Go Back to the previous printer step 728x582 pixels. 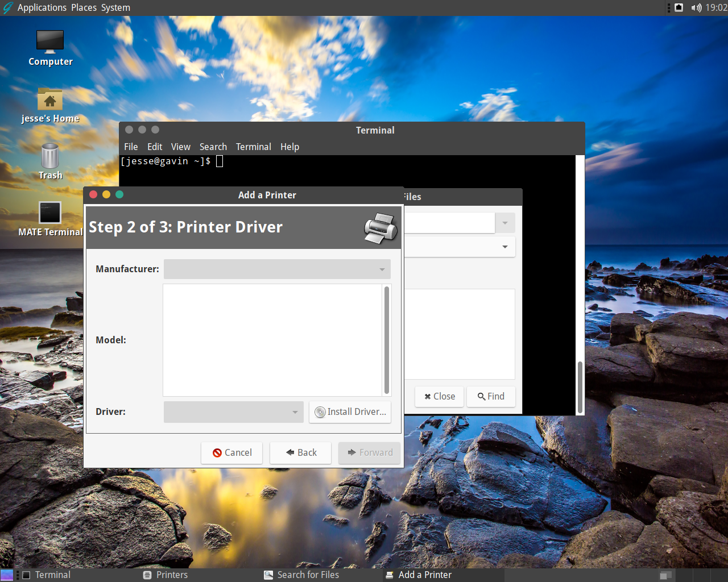click(301, 453)
